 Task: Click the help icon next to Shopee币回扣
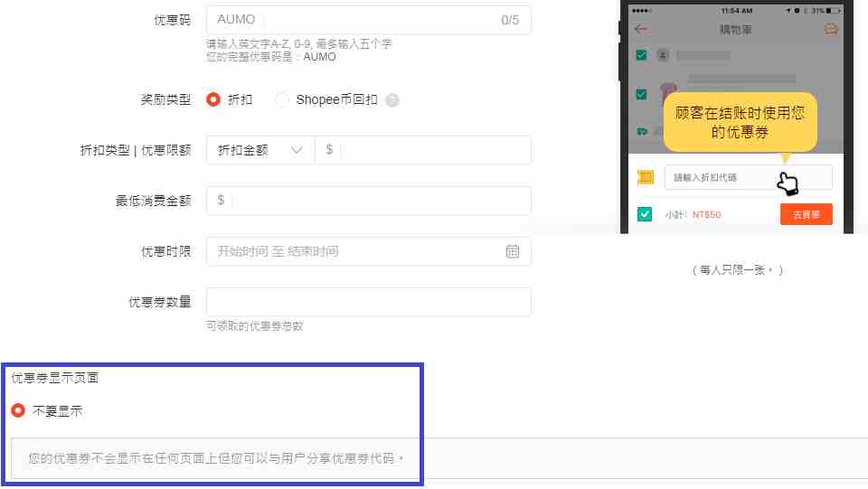pyautogui.click(x=392, y=100)
